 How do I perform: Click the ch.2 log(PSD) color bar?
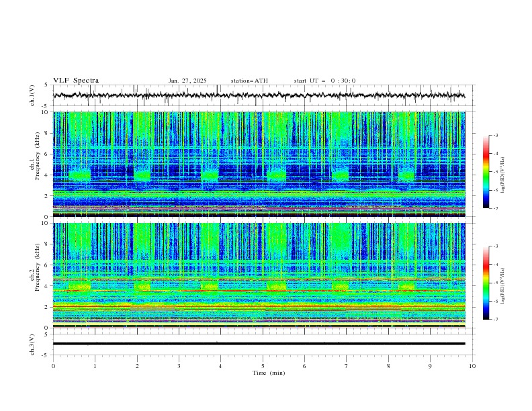click(x=486, y=283)
